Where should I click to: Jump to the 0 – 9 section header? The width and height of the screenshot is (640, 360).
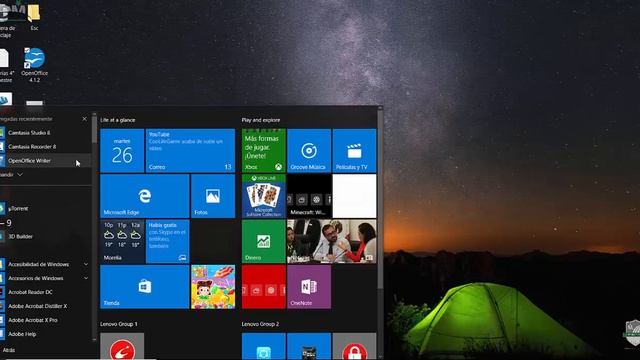[x=7, y=223]
